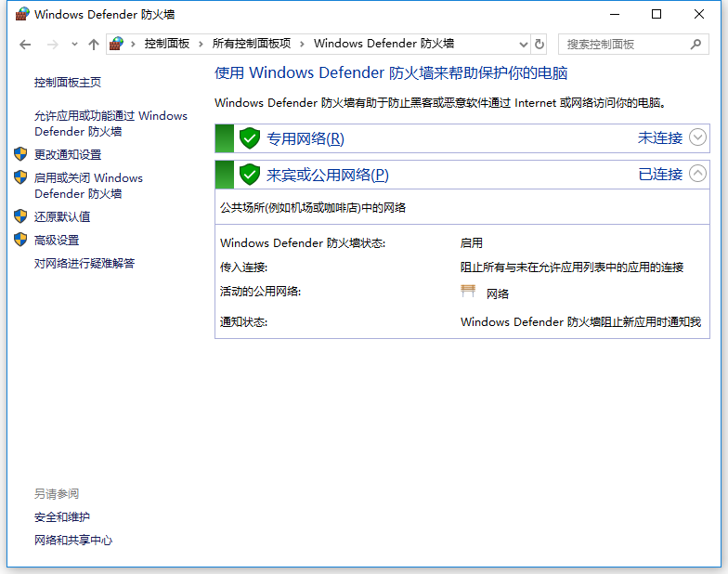The height and width of the screenshot is (574, 728).
Task: Click green shield icon for 专用网络
Action: pos(250,138)
